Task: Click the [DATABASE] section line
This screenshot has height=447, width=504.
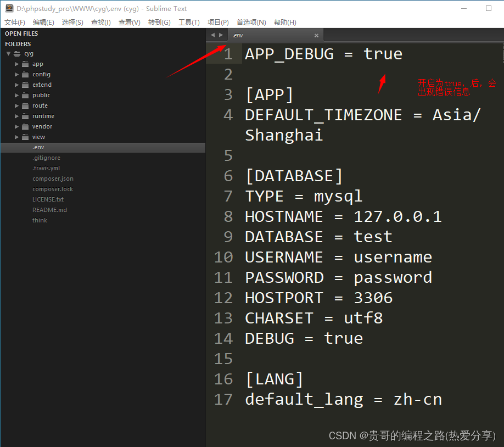Action: point(294,176)
